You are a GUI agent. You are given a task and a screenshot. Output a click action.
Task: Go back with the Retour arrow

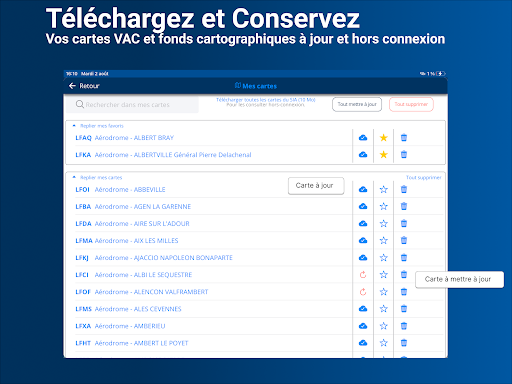(72, 86)
